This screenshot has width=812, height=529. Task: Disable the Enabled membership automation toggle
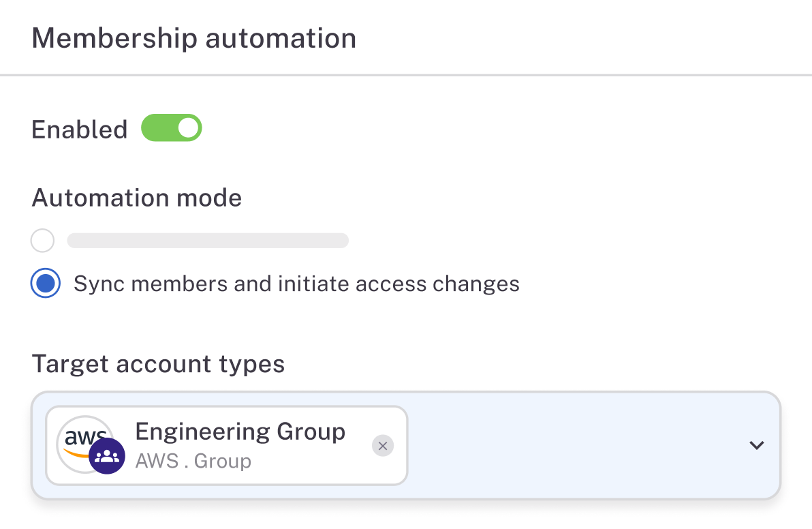pyautogui.click(x=171, y=128)
